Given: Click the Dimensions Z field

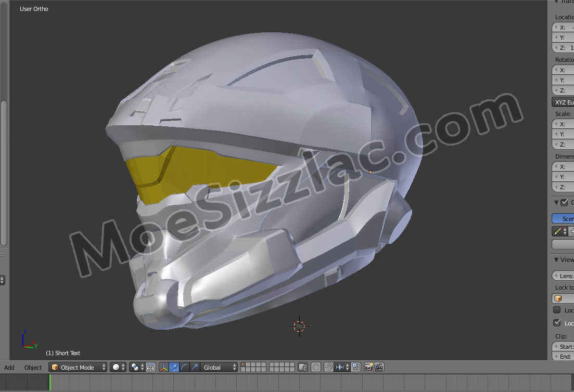Looking at the screenshot, I should click(x=563, y=187).
